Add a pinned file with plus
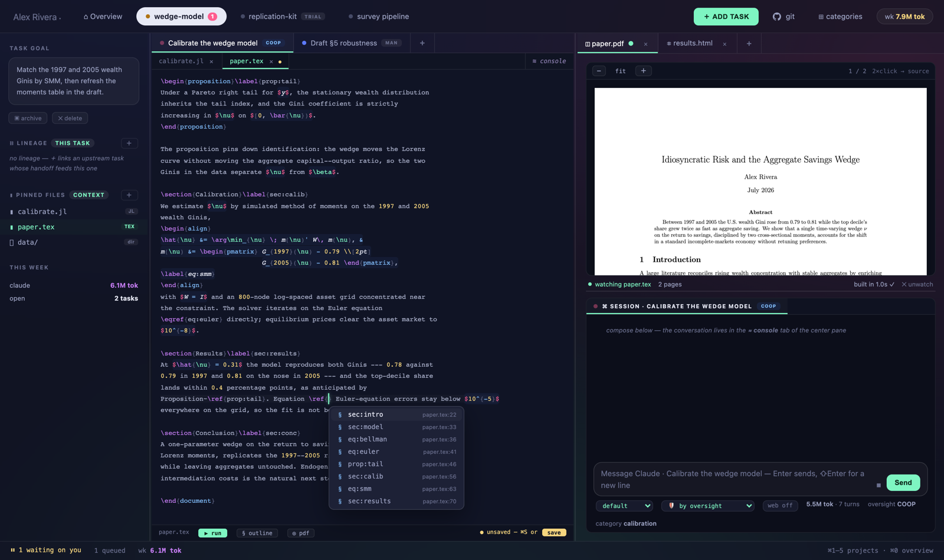Screen dimensions: 944x560 click(129, 195)
